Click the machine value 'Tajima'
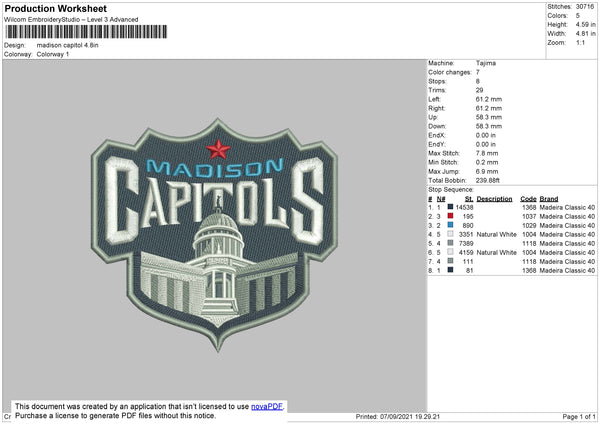The width and height of the screenshot is (600, 424). tap(486, 63)
